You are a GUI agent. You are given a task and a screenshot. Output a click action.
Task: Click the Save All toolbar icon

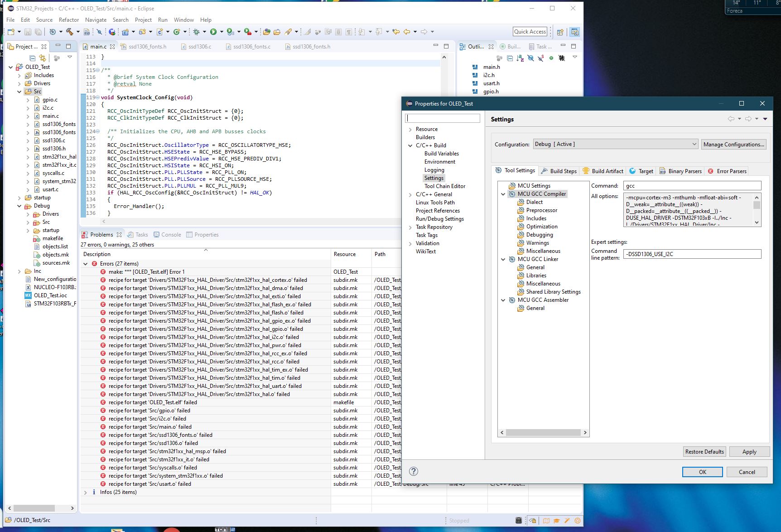coord(39,32)
